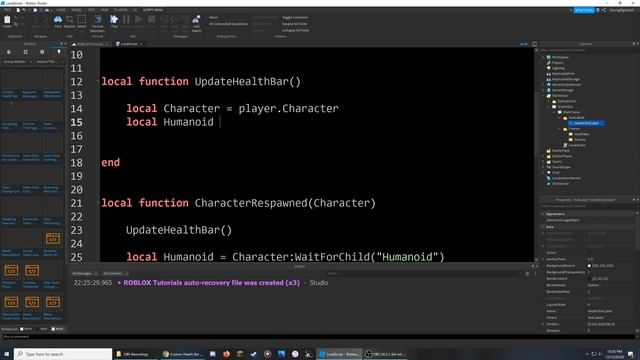Image resolution: width=640 pixels, height=360 pixels.
Task: Click the Paste button in the ribbon
Action: tap(7, 21)
